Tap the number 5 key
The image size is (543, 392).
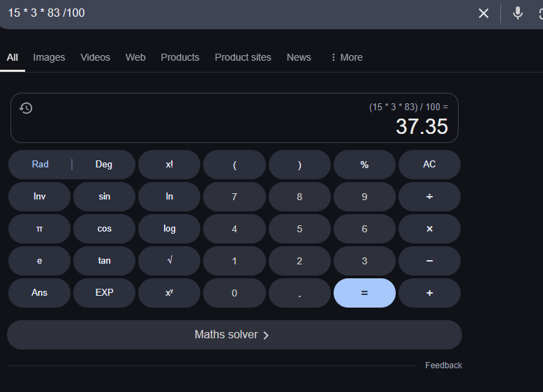pyautogui.click(x=299, y=229)
